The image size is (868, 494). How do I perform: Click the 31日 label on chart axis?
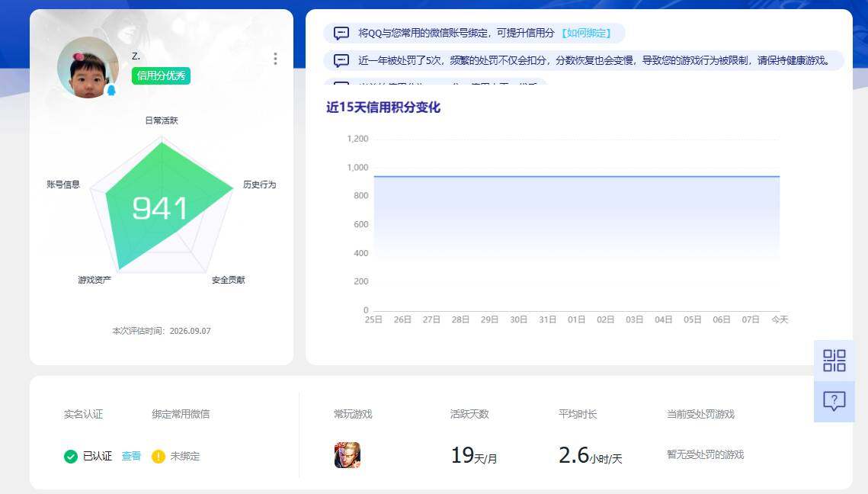point(547,319)
